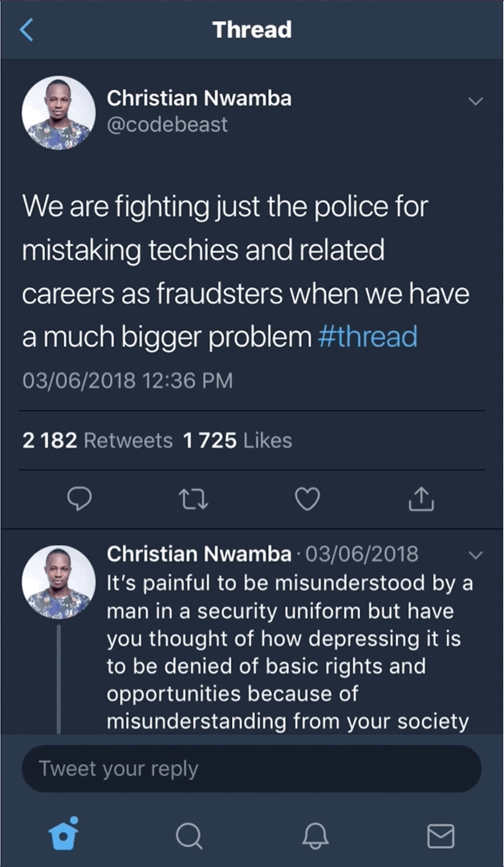Image resolution: width=504 pixels, height=867 pixels.
Task: Open the Notifications bell icon
Action: (x=315, y=836)
